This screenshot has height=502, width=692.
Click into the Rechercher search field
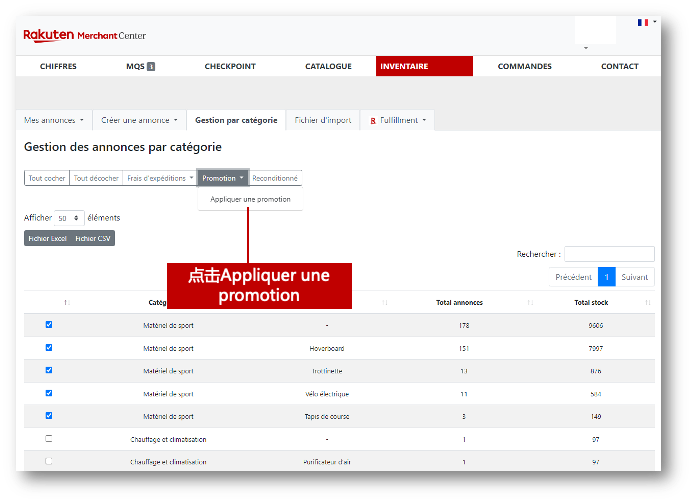[x=609, y=254]
